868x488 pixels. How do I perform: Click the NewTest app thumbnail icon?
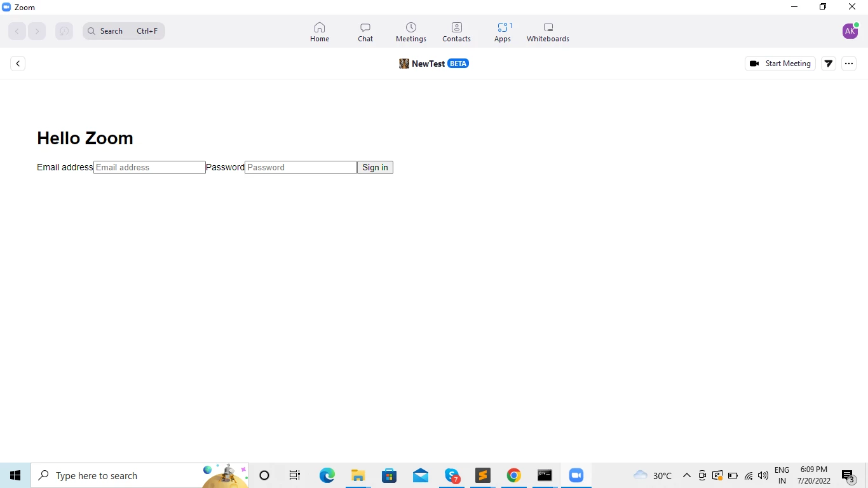[404, 64]
